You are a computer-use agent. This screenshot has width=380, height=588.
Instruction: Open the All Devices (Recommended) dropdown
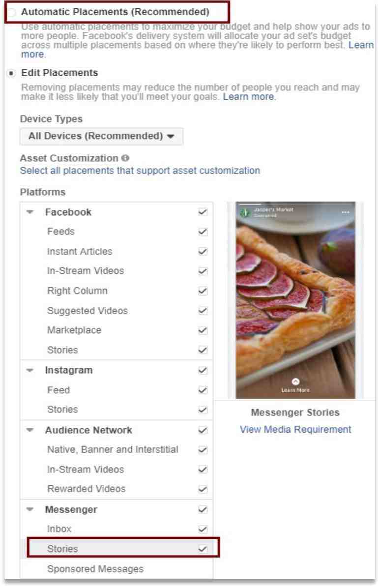(x=102, y=136)
